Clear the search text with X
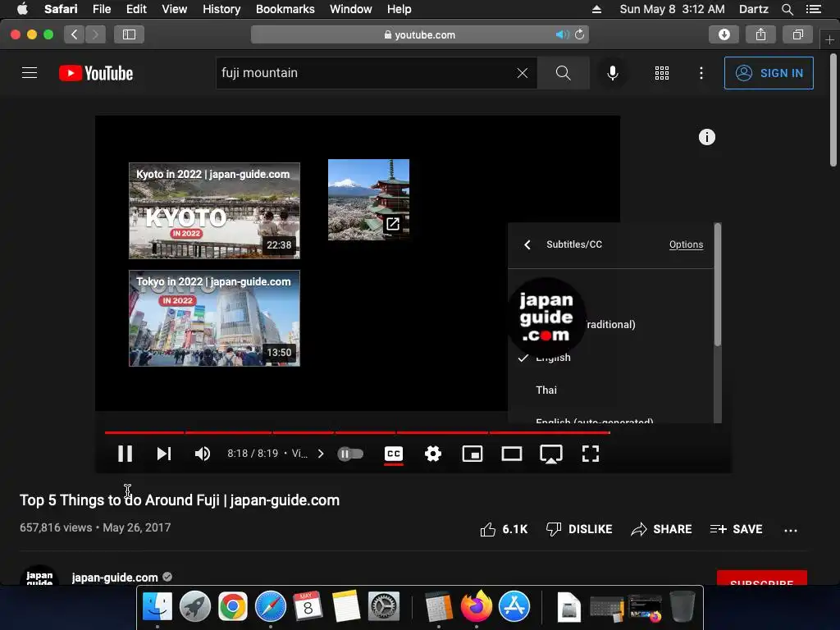The height and width of the screenshot is (630, 840). [x=523, y=73]
